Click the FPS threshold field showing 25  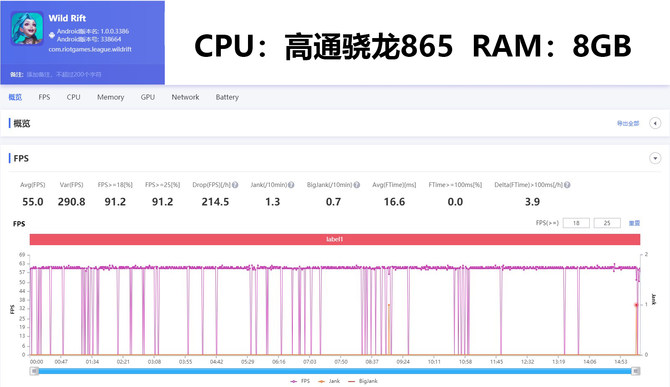[607, 223]
